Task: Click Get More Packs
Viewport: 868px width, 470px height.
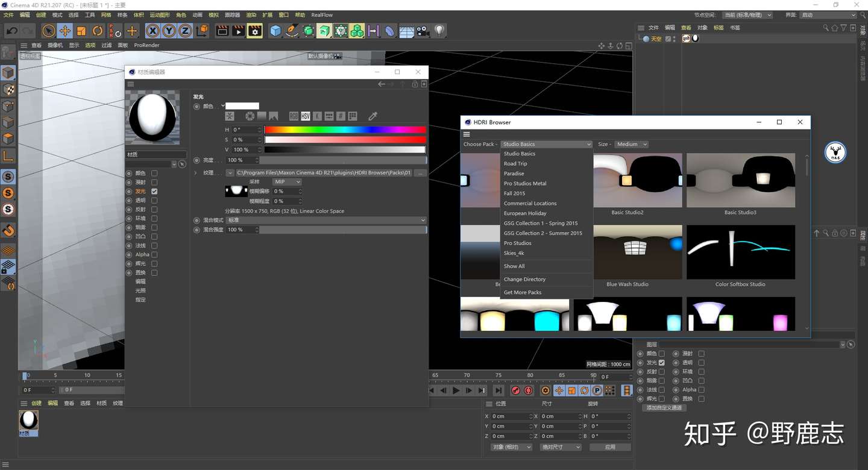Action: click(523, 292)
